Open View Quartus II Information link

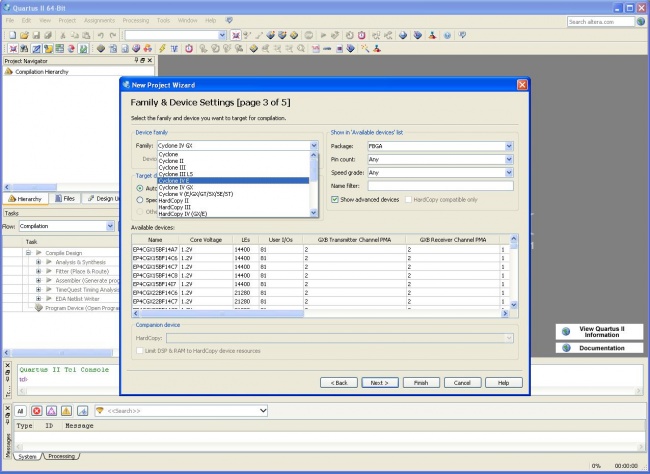[599, 332]
